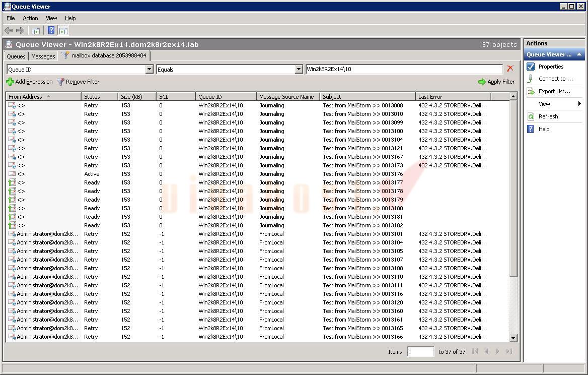Click Remove Filter button
The image size is (588, 375).
pos(78,82)
